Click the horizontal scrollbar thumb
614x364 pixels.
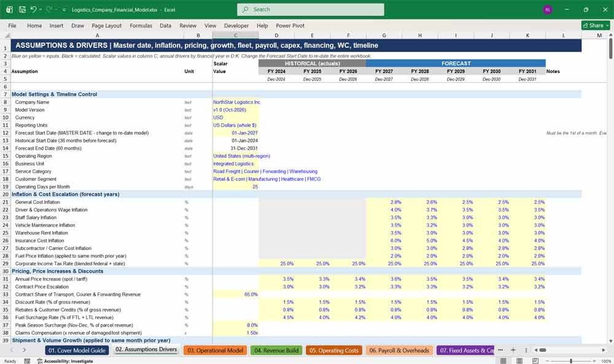coord(543,350)
